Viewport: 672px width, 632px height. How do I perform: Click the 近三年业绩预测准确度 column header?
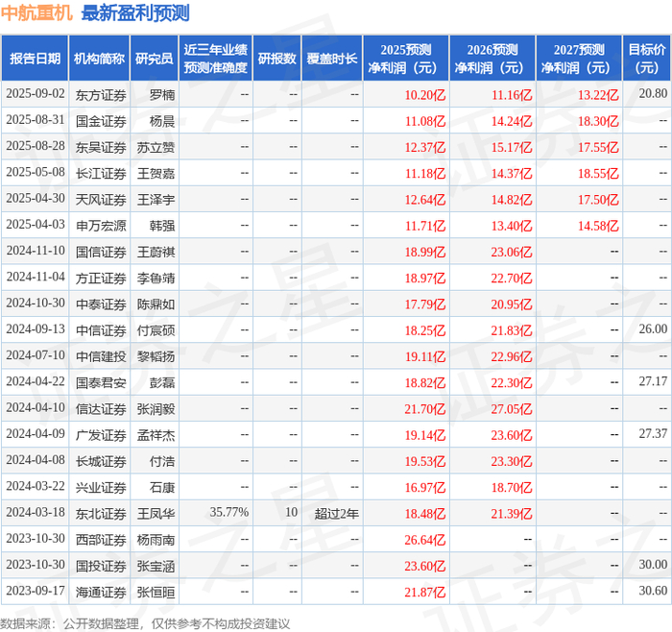(x=216, y=59)
